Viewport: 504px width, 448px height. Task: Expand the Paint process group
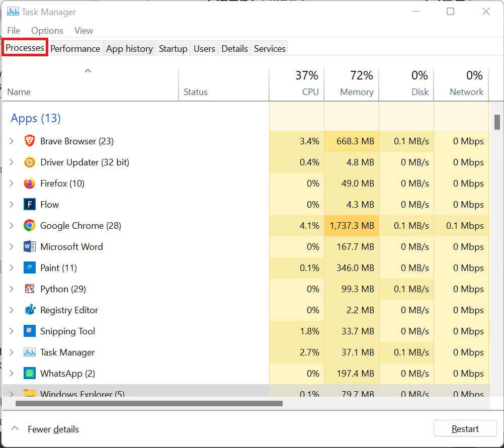click(12, 267)
